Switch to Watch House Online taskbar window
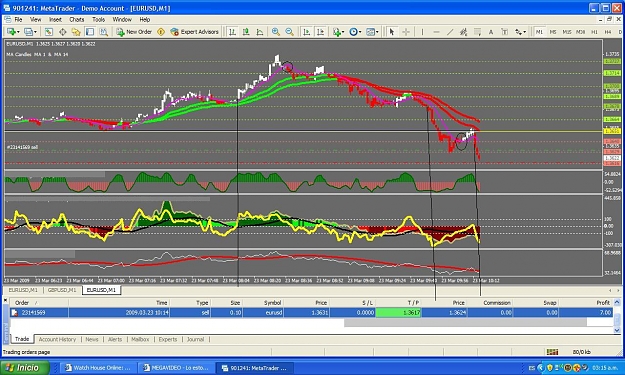The width and height of the screenshot is (625, 375). click(x=98, y=368)
